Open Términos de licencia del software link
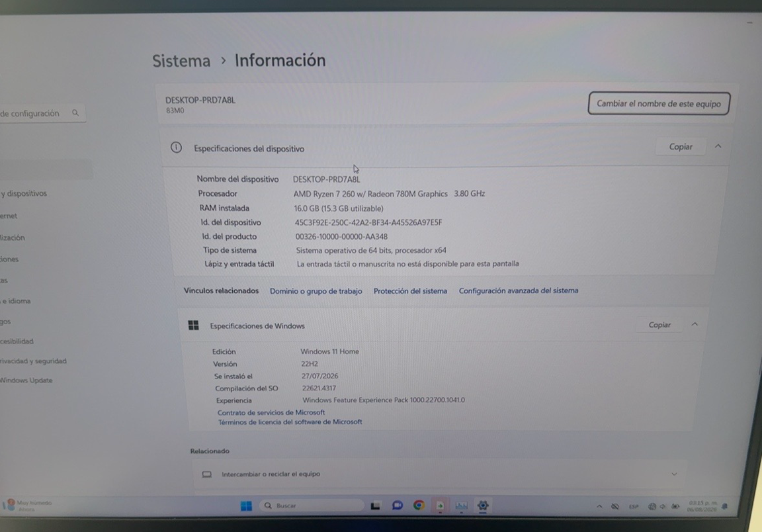This screenshot has height=532, width=762. pyautogui.click(x=290, y=422)
